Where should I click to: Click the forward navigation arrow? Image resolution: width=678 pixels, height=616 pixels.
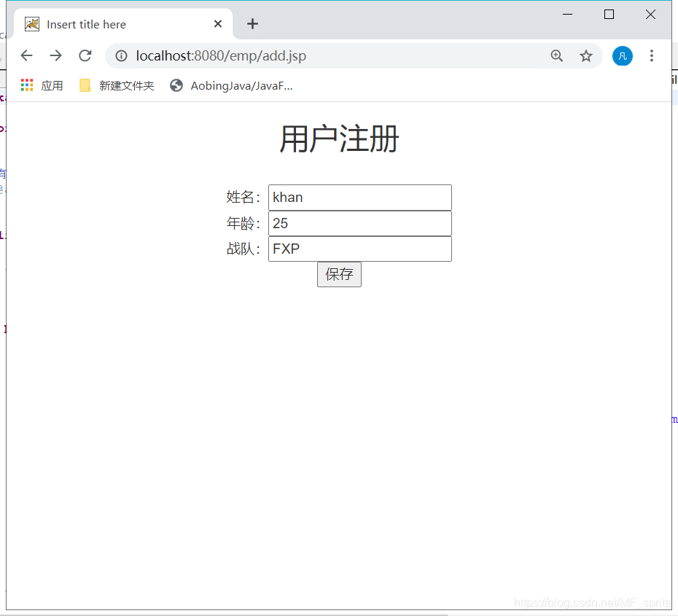(56, 55)
